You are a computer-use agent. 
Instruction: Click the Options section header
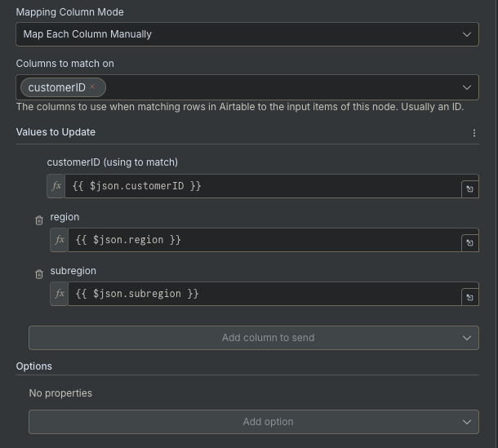[x=33, y=366]
